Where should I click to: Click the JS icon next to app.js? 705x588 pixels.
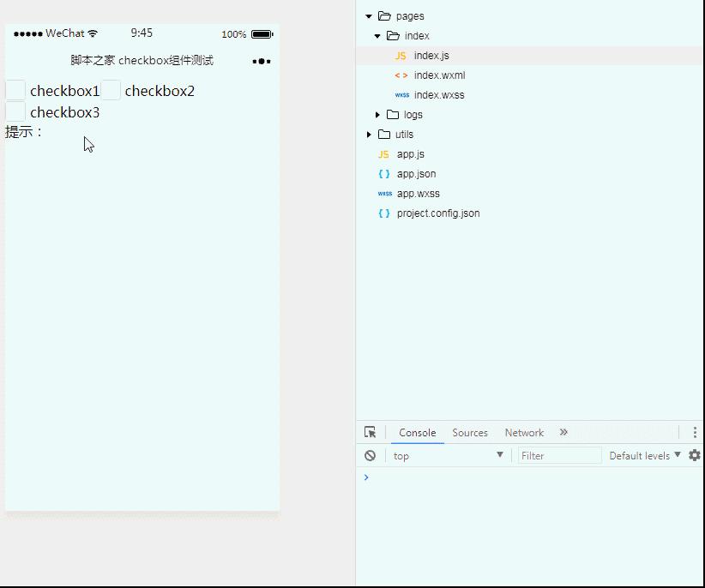(383, 154)
